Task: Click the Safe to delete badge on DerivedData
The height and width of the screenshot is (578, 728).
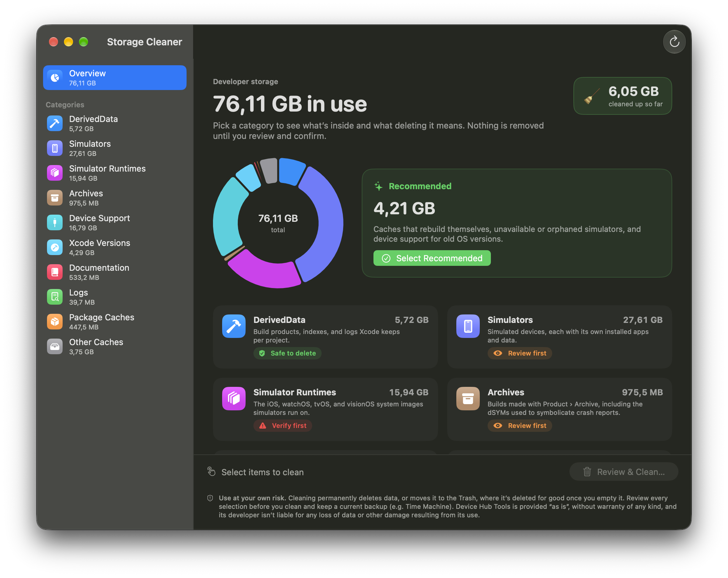Action: 287,353
